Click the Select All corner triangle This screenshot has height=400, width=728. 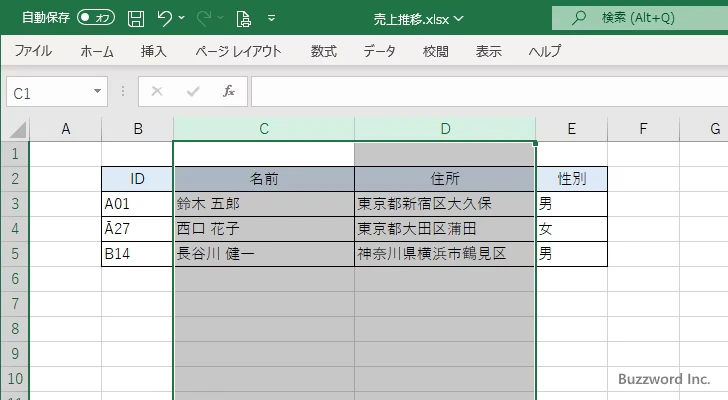(x=18, y=129)
